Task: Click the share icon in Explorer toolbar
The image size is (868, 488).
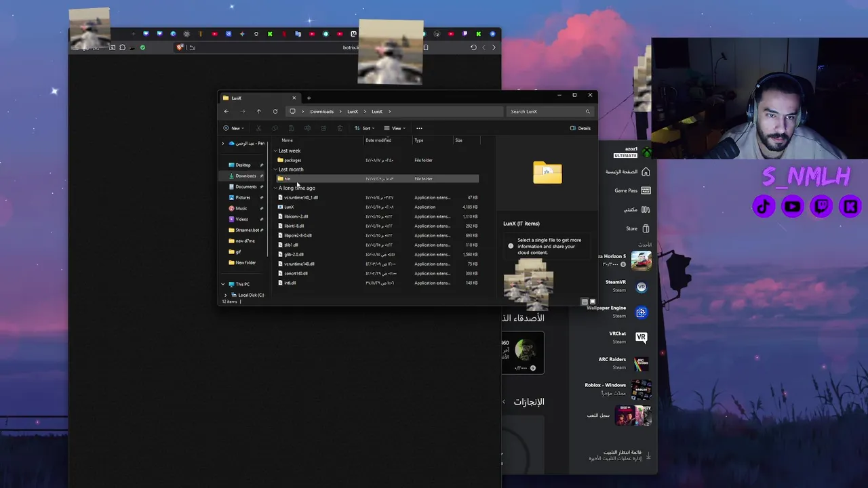Action: 323,128
